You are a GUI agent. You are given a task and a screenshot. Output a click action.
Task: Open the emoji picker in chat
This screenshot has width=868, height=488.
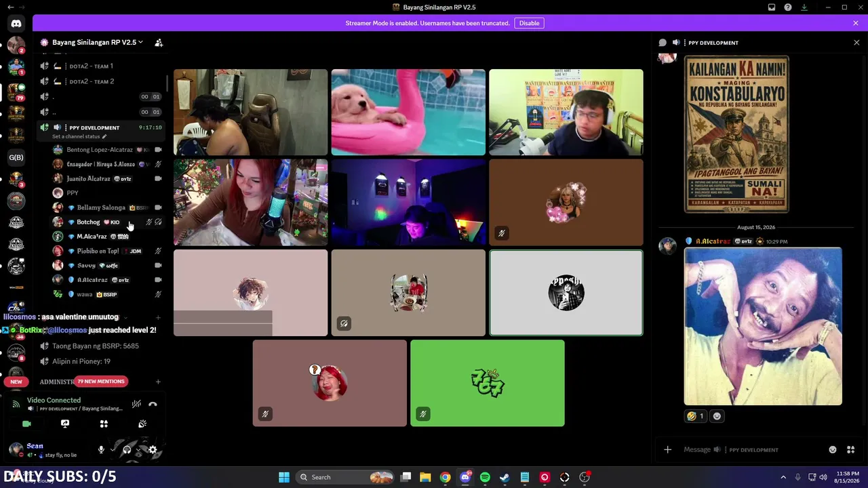[x=833, y=449]
